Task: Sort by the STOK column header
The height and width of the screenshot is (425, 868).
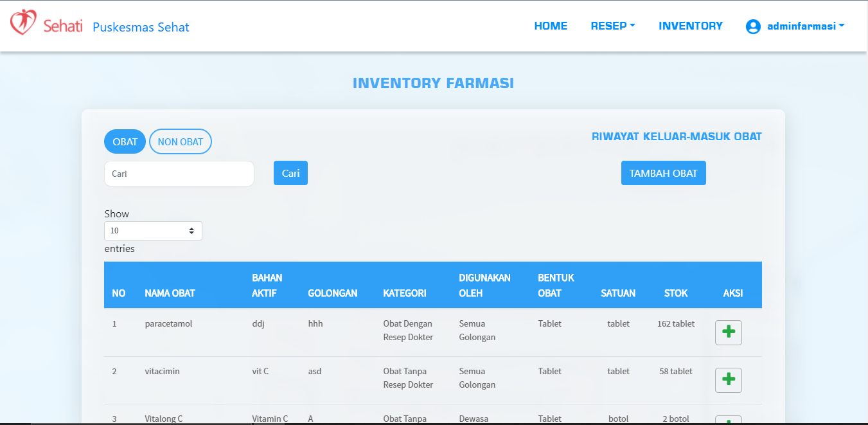Action: point(675,293)
